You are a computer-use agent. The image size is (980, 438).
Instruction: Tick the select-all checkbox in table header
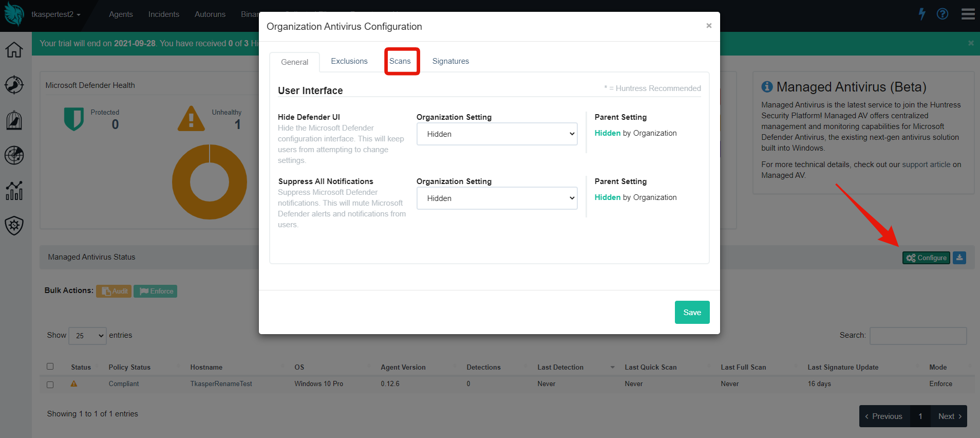[x=50, y=367]
